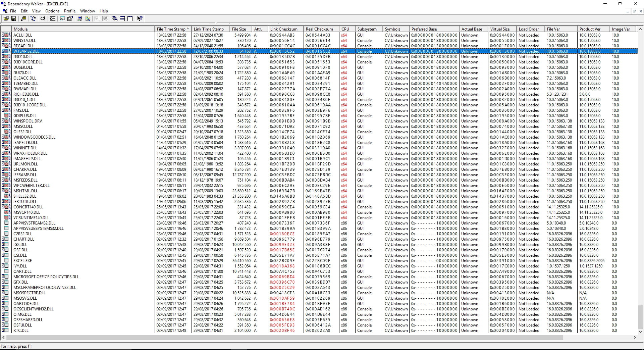The image size is (644, 350).
Task: Open module Properties toolbar icon
Action: [x=70, y=19]
